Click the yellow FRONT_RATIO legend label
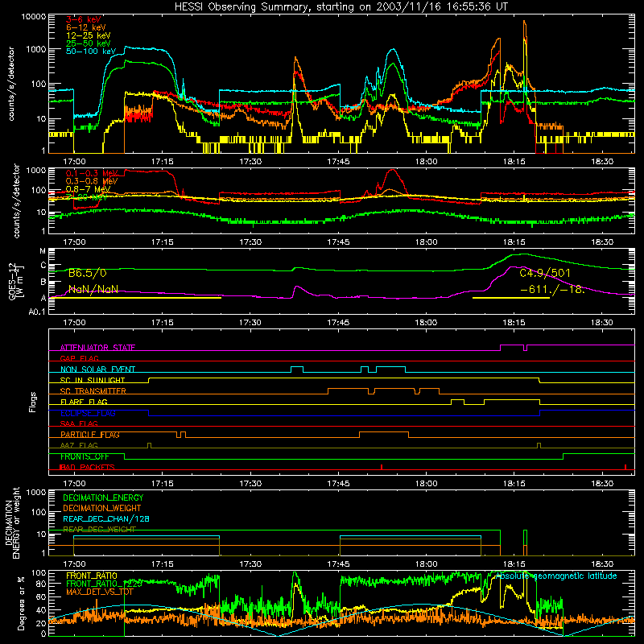 click(x=92, y=576)
